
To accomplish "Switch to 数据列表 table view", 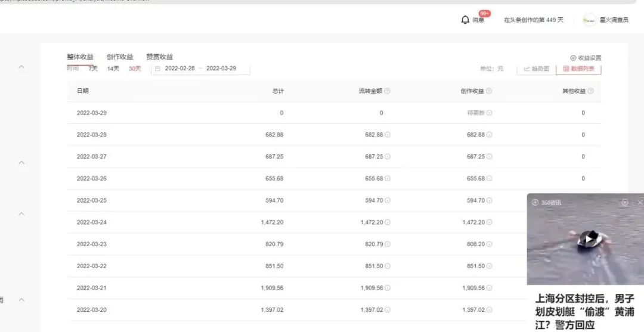I will click(578, 69).
